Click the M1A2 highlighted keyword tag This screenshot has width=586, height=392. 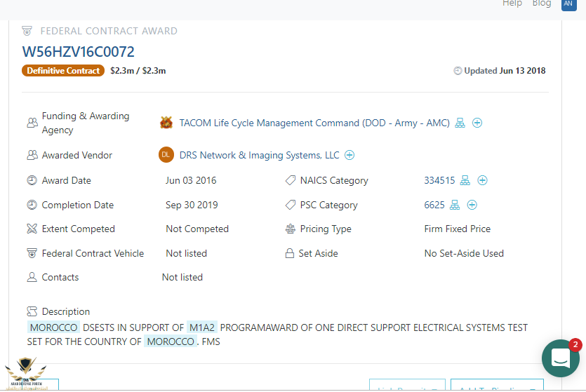point(202,327)
